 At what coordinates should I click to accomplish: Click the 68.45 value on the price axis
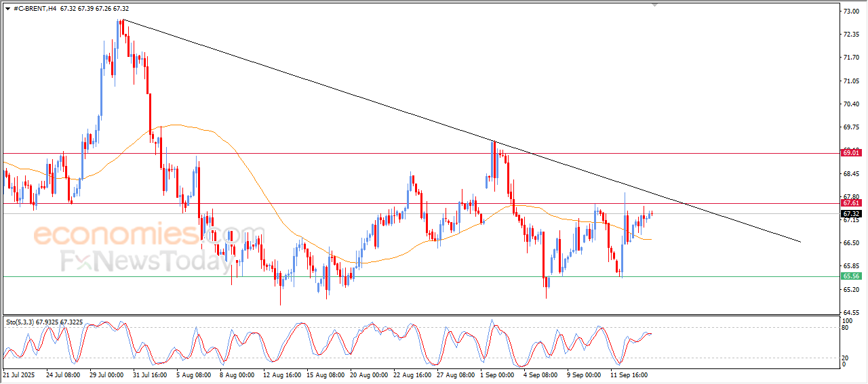pyautogui.click(x=852, y=174)
